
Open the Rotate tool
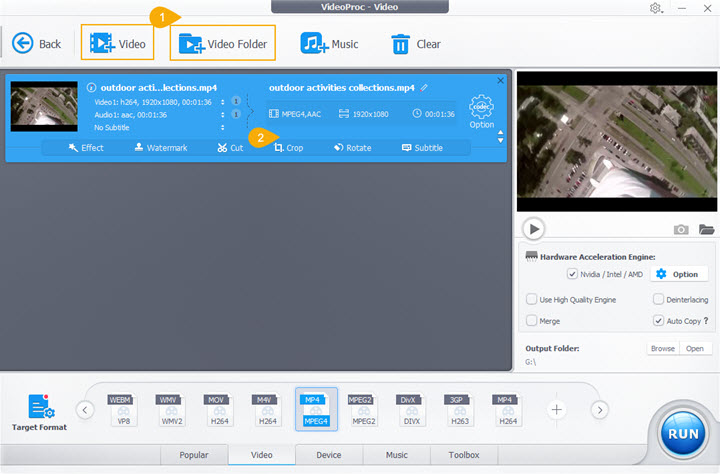353,148
